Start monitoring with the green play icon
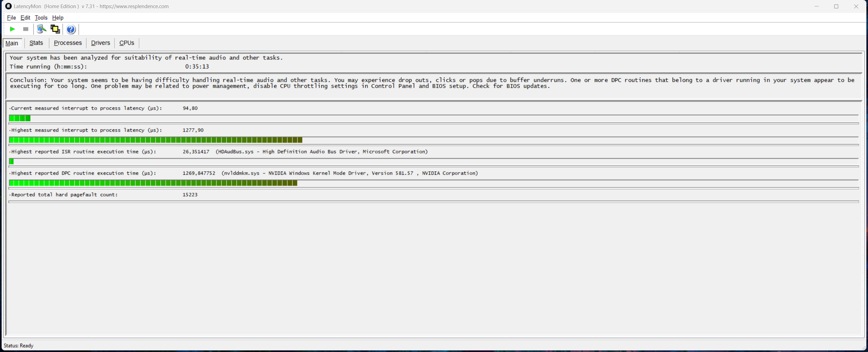Image resolution: width=868 pixels, height=352 pixels. (12, 29)
